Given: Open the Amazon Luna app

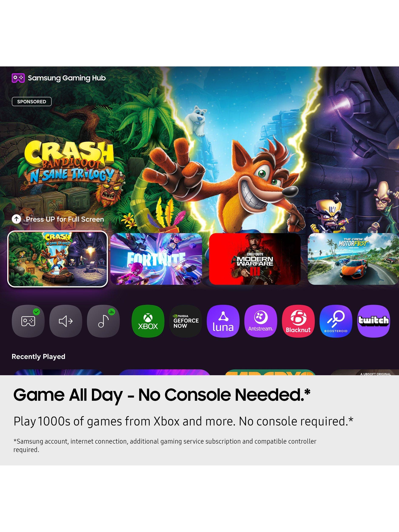Looking at the screenshot, I should (x=223, y=321).
